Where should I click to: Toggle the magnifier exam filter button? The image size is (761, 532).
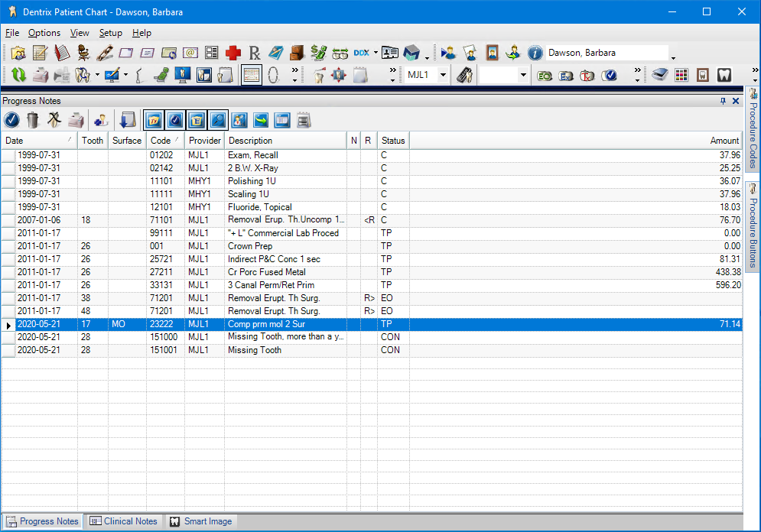tap(218, 119)
